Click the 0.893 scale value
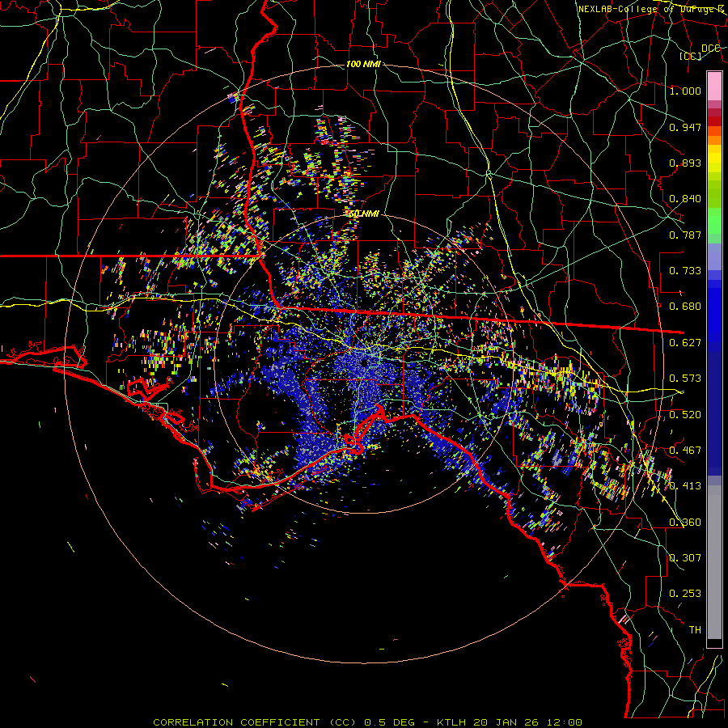The height and width of the screenshot is (728, 728). coord(685,163)
